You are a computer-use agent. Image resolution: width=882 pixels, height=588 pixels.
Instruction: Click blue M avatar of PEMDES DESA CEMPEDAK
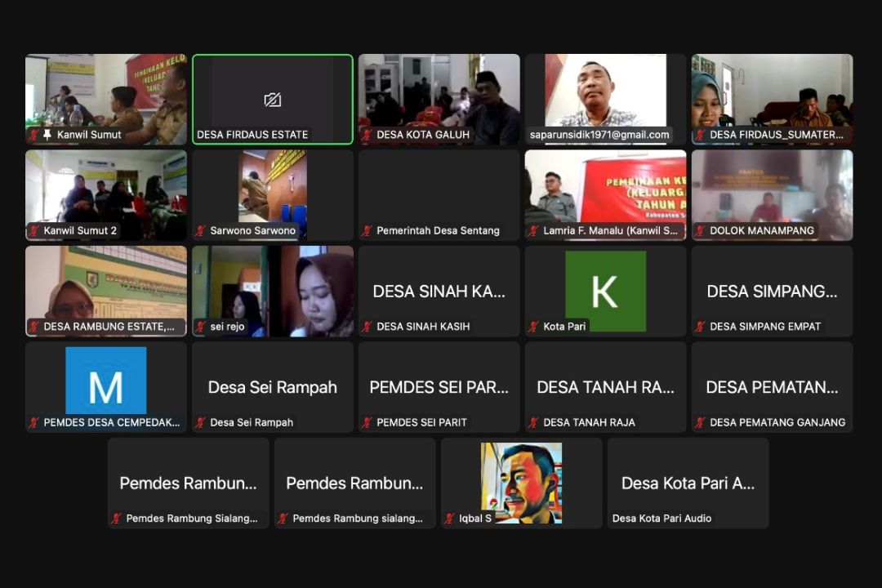106,381
